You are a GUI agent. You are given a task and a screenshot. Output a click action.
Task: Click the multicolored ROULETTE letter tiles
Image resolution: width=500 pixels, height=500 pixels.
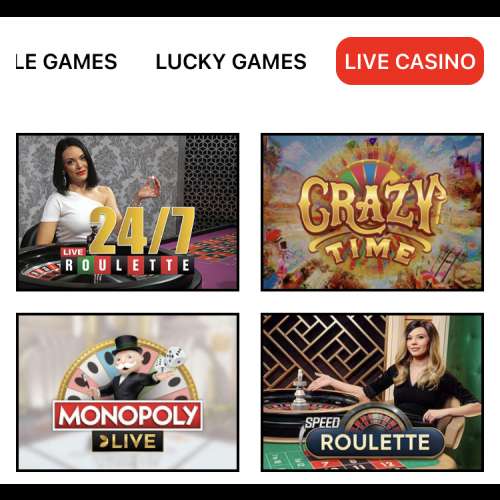click(x=127, y=266)
